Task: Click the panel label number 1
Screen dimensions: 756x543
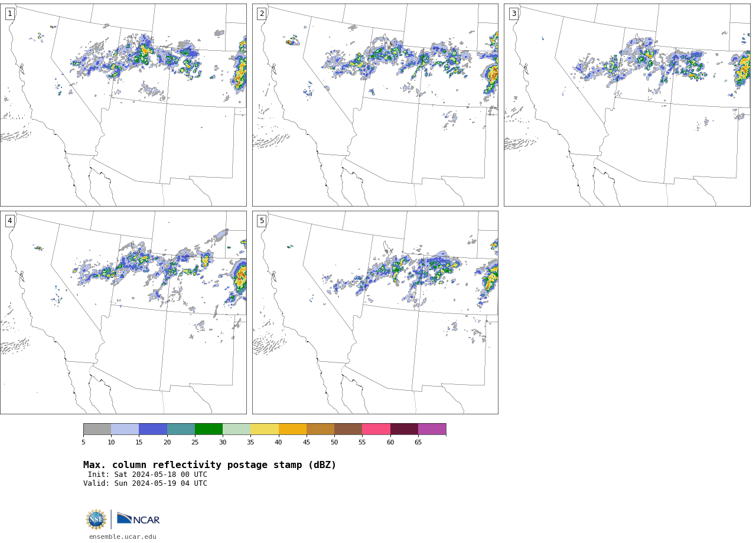Action: tap(9, 14)
